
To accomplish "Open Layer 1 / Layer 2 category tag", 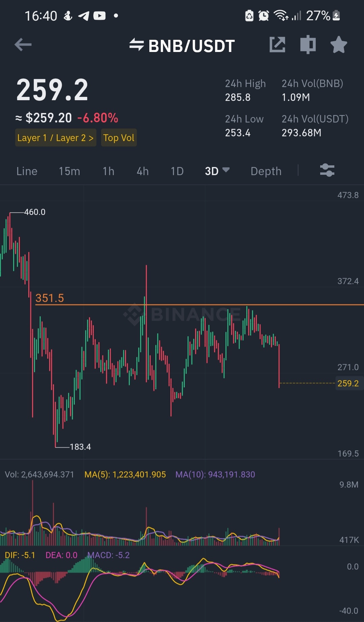I will 56,138.
